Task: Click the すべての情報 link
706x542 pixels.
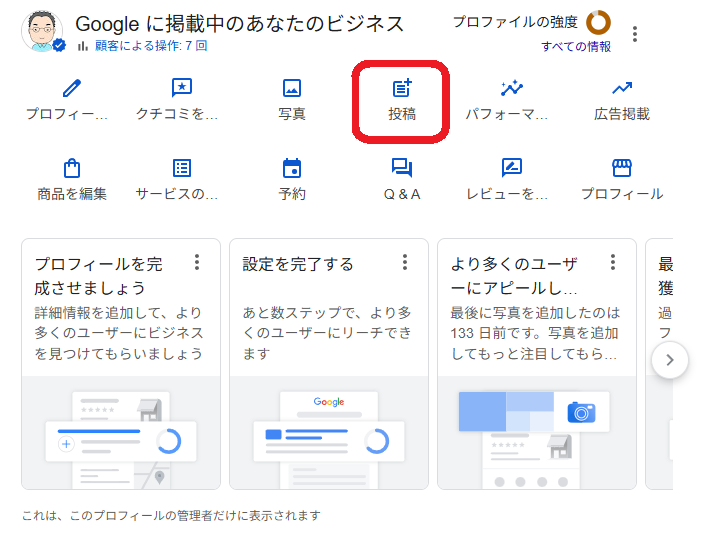Action: (576, 46)
